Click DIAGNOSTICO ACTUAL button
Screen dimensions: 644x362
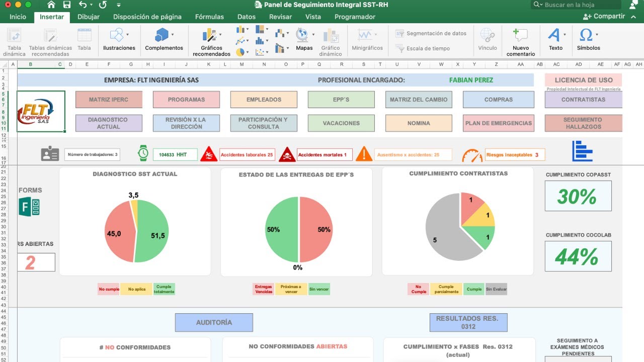109,123
